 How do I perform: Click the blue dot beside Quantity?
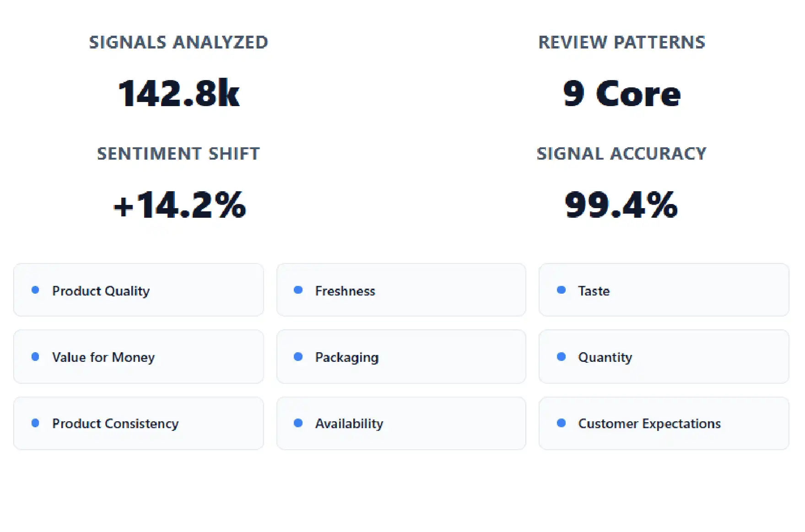click(x=561, y=357)
